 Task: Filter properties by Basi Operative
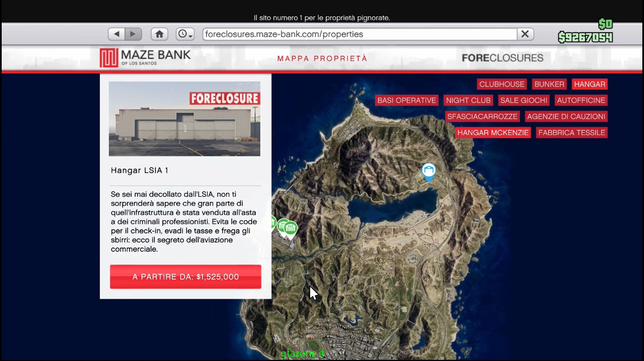click(407, 100)
